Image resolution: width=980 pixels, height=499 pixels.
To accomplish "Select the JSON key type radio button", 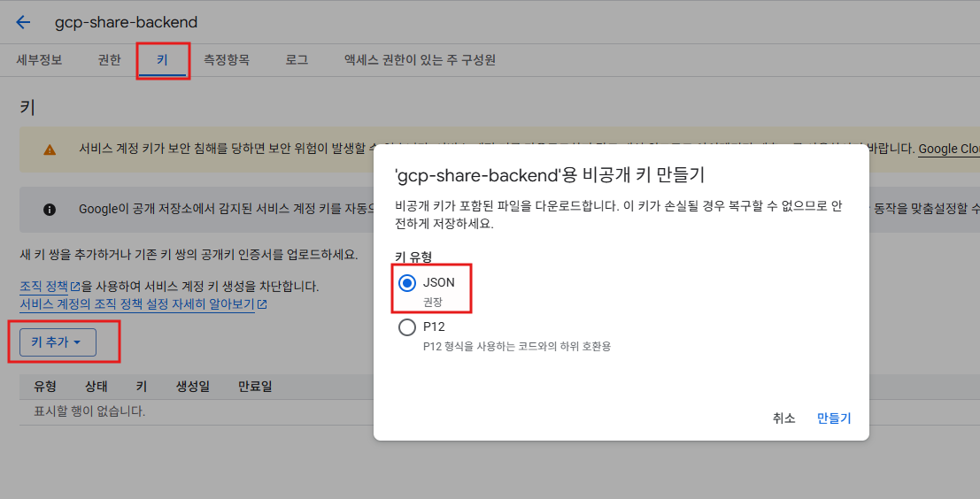I will click(x=407, y=283).
